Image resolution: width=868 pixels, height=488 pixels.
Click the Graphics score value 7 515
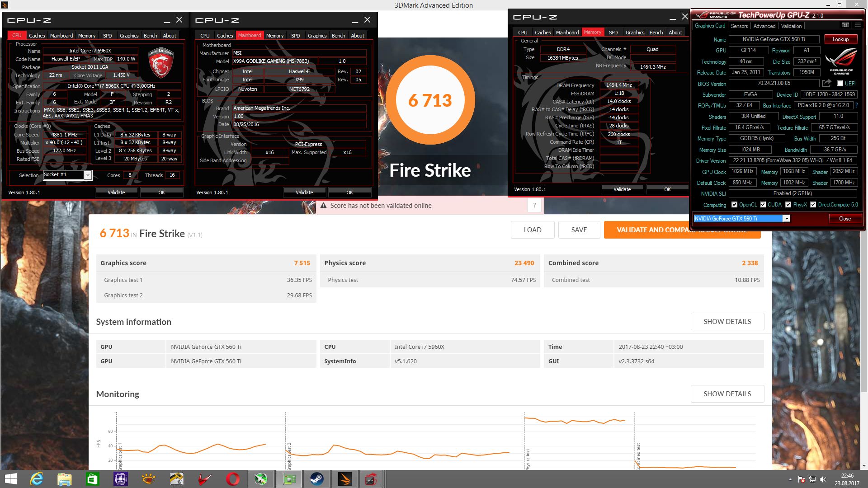coord(302,263)
